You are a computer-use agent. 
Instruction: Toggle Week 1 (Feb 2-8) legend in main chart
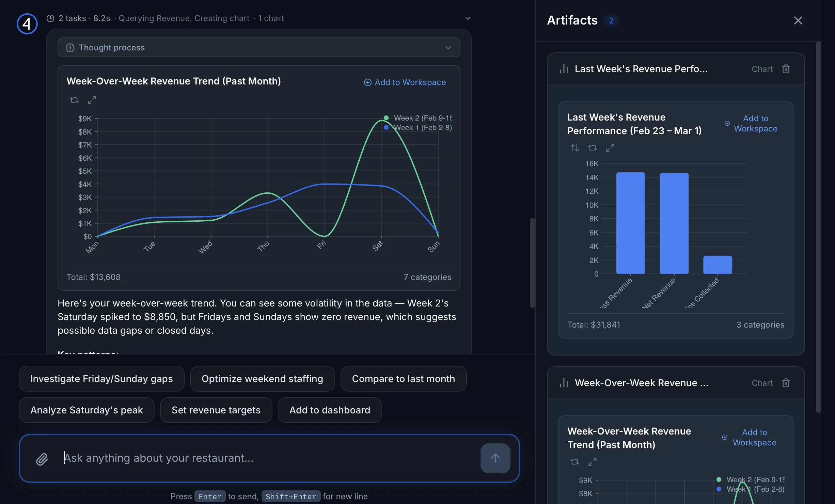(418, 127)
